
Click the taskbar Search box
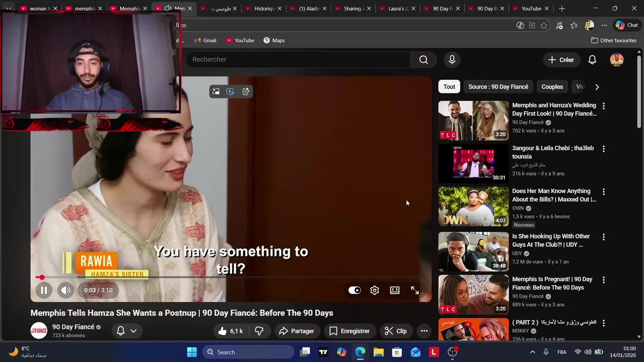pyautogui.click(x=249, y=352)
